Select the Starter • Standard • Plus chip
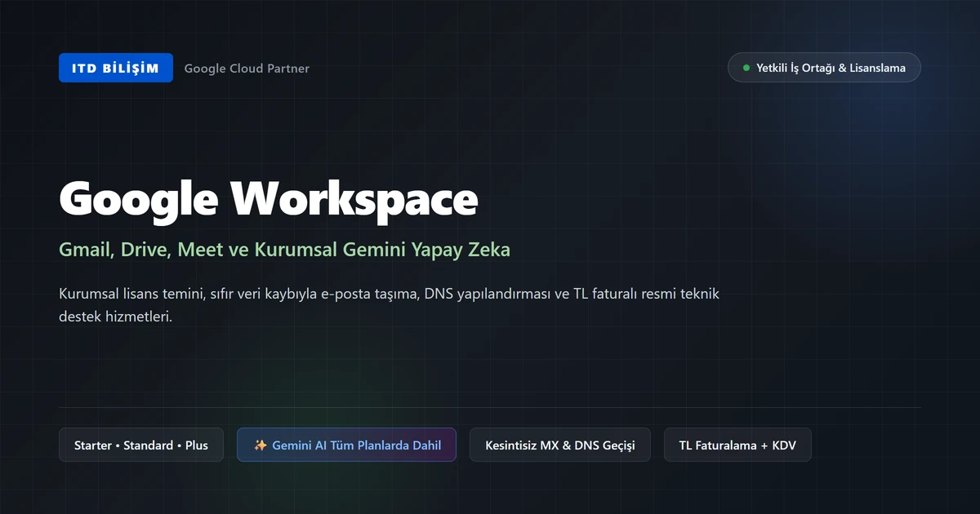 pyautogui.click(x=141, y=445)
